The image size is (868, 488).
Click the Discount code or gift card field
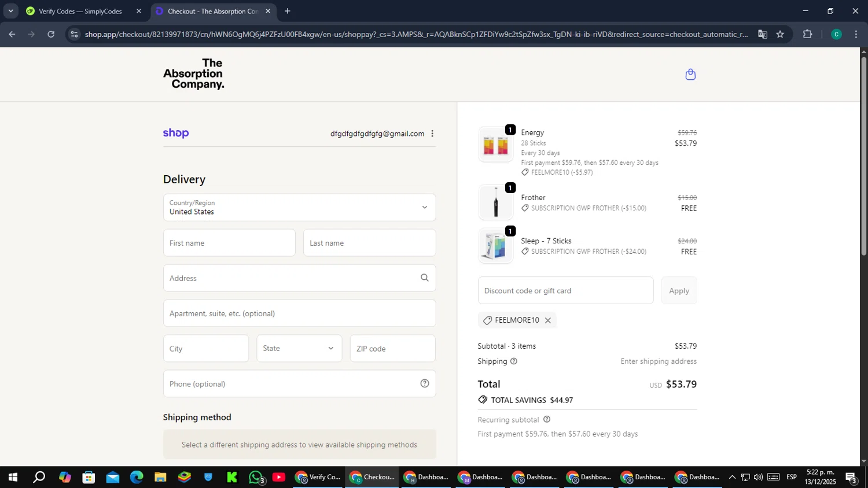click(x=565, y=290)
